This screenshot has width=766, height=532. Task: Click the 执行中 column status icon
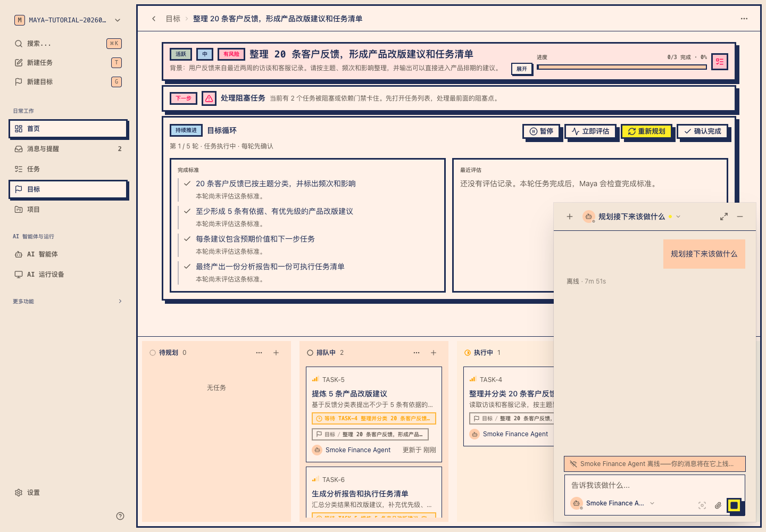pos(468,353)
